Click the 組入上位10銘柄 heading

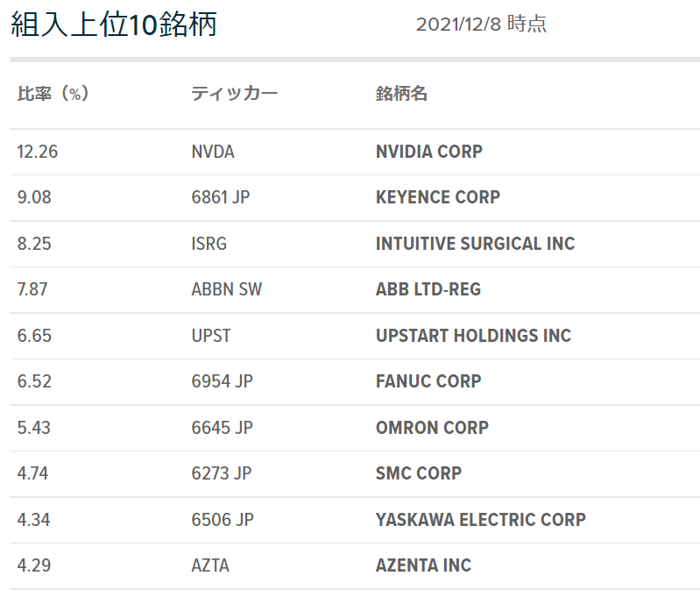pos(114,25)
